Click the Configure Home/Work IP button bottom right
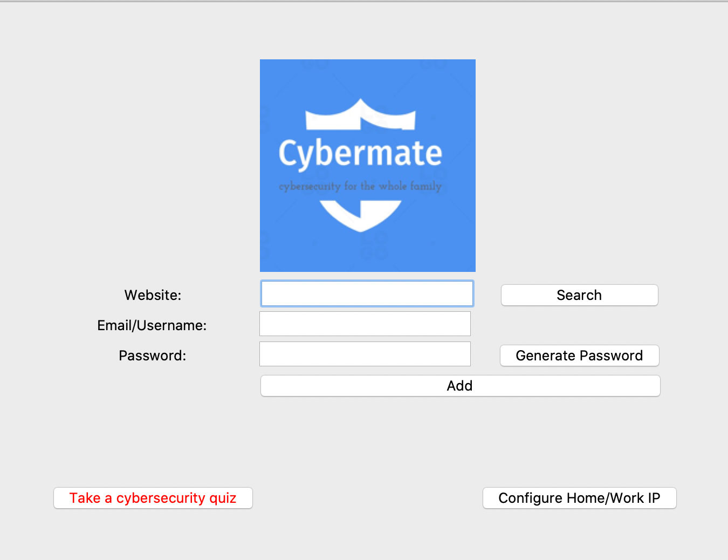 pos(579,498)
